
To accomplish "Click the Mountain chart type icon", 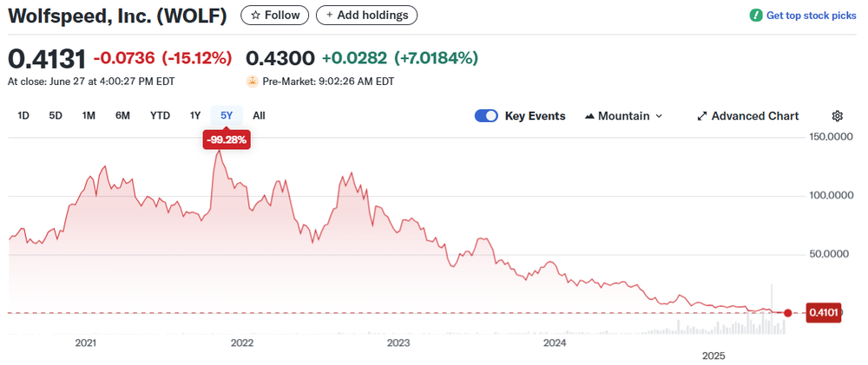I will 590,116.
